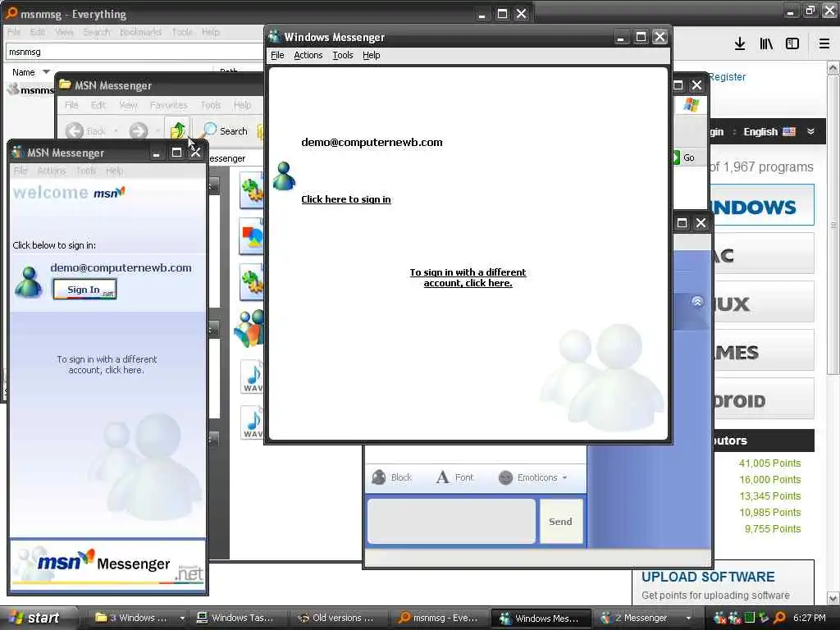Viewport: 840px width, 630px height.
Task: Collapse the conversation panel chevron
Action: 697,302
